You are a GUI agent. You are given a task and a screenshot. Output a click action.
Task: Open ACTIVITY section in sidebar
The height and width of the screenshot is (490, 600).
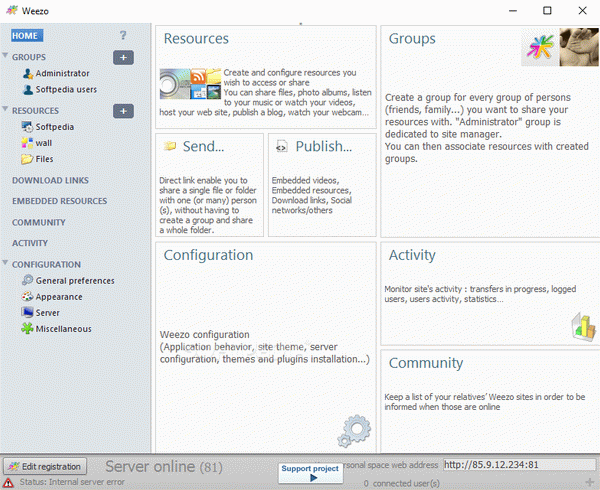(x=30, y=243)
